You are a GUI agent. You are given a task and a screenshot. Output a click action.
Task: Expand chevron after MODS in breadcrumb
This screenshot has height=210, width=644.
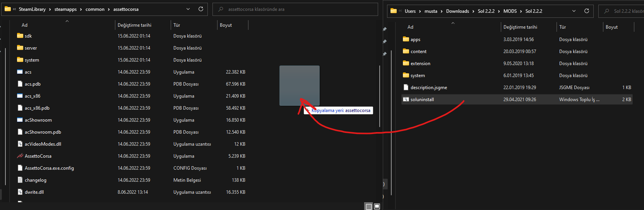(521, 11)
